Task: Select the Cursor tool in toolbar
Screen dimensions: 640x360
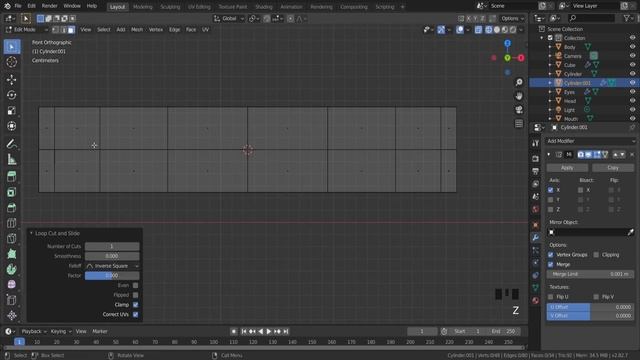Action: point(12,62)
